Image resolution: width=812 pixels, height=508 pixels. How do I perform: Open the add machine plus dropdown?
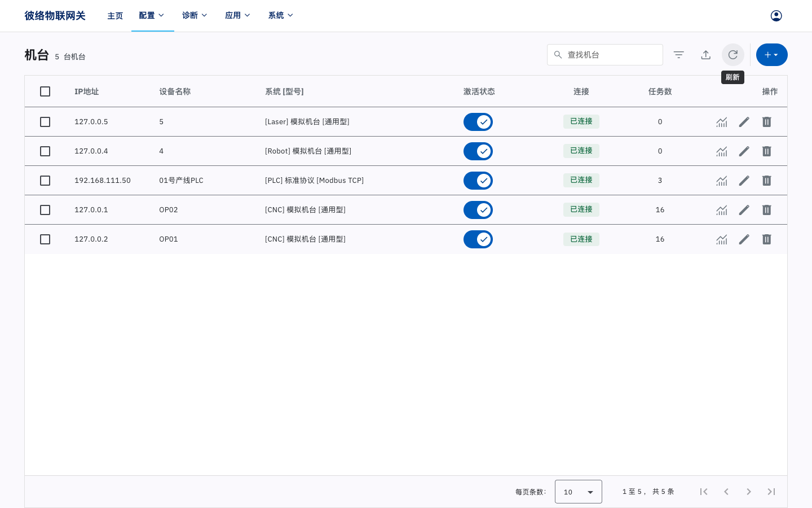tap(771, 55)
